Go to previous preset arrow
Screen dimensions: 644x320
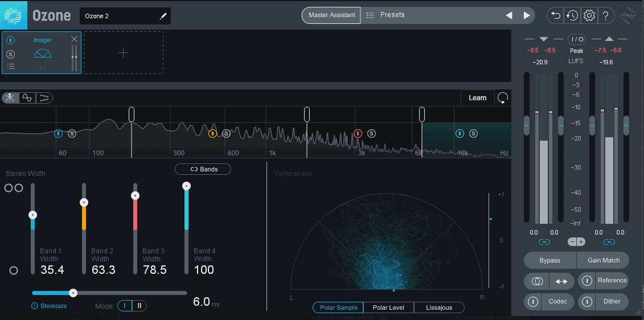pyautogui.click(x=509, y=15)
